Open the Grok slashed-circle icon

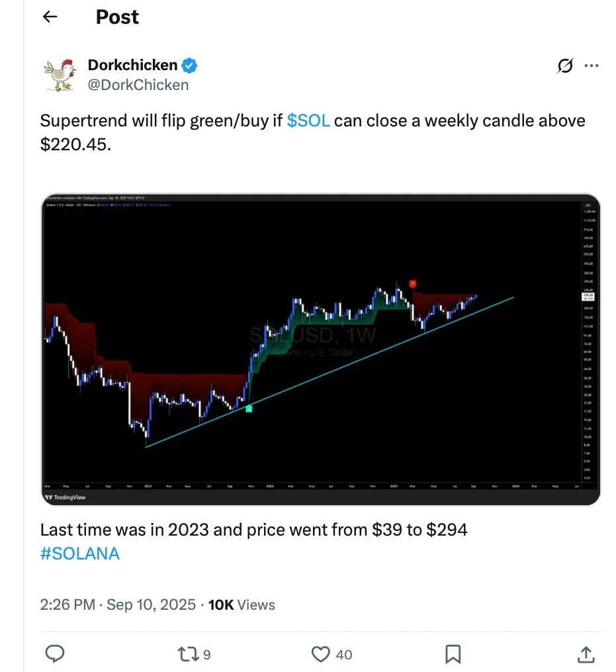click(x=565, y=66)
